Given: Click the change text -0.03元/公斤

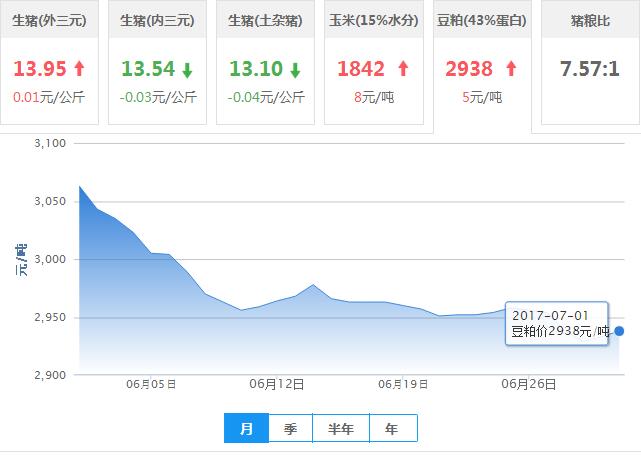Looking at the screenshot, I should 158,97.
